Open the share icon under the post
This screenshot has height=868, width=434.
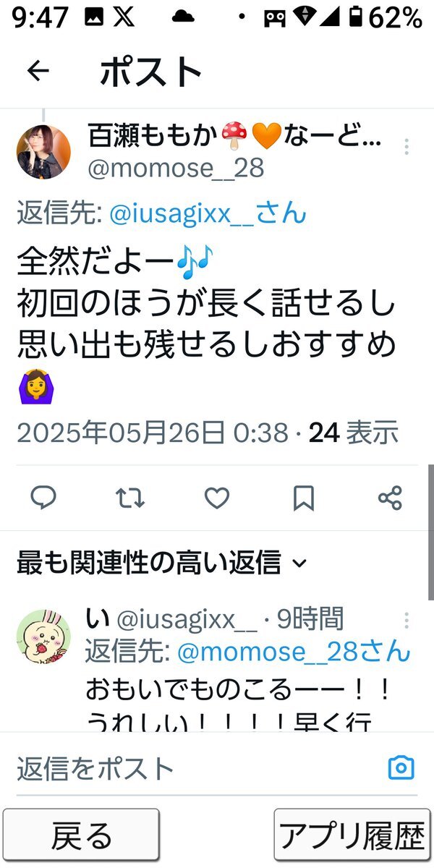[390, 498]
